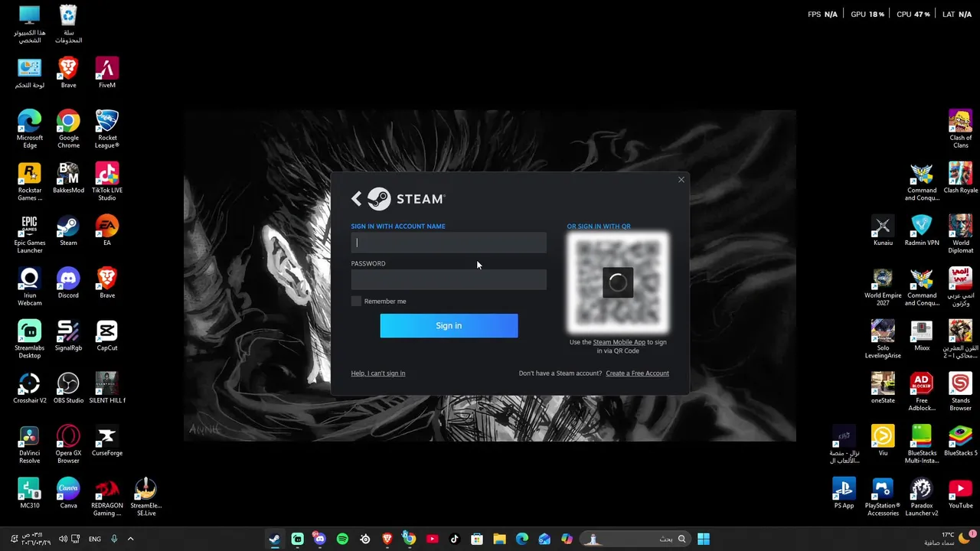Open the Help, I can't sign in link
This screenshot has width=980, height=551.
pyautogui.click(x=378, y=373)
